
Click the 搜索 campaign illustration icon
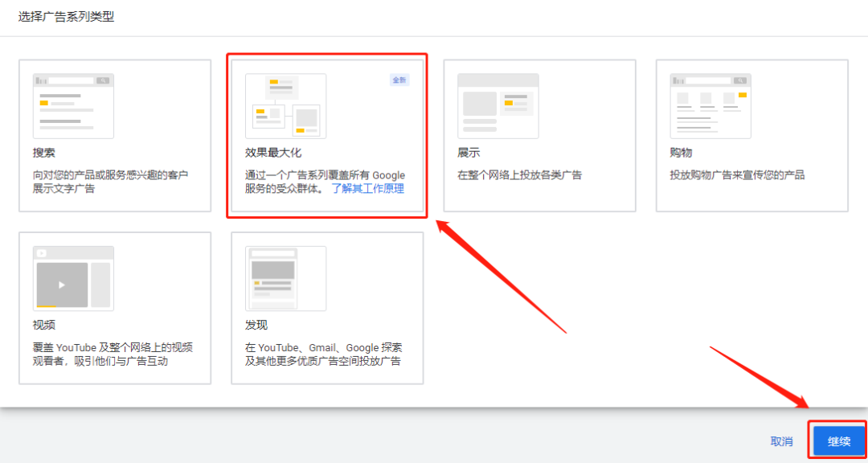click(x=73, y=105)
